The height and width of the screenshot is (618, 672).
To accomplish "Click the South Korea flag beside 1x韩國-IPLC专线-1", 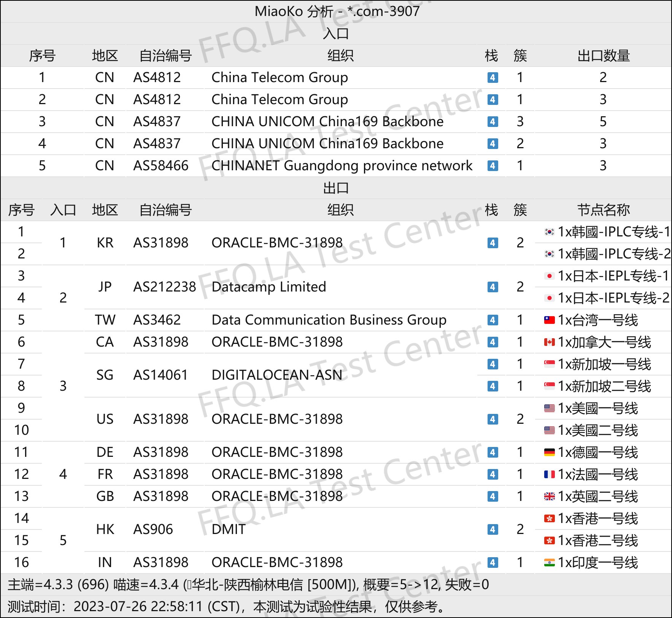I will click(x=549, y=231).
